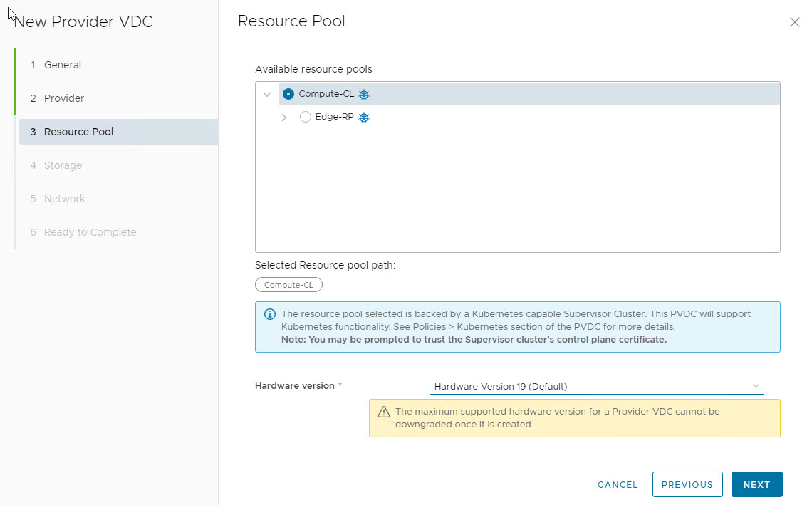Click Kubernetes icon beside Compute-CL

coord(364,95)
